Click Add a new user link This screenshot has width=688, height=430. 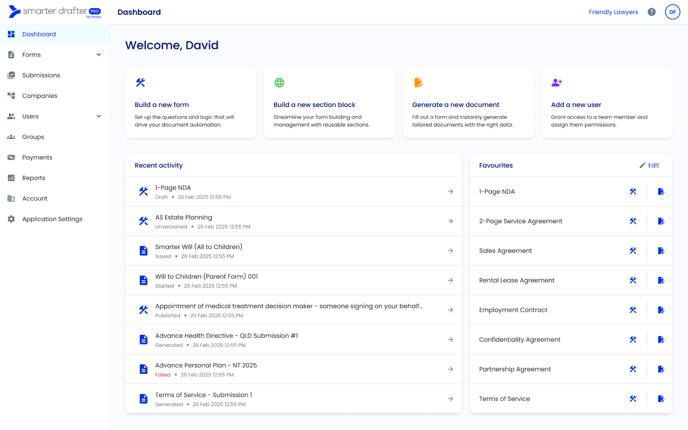(x=576, y=105)
